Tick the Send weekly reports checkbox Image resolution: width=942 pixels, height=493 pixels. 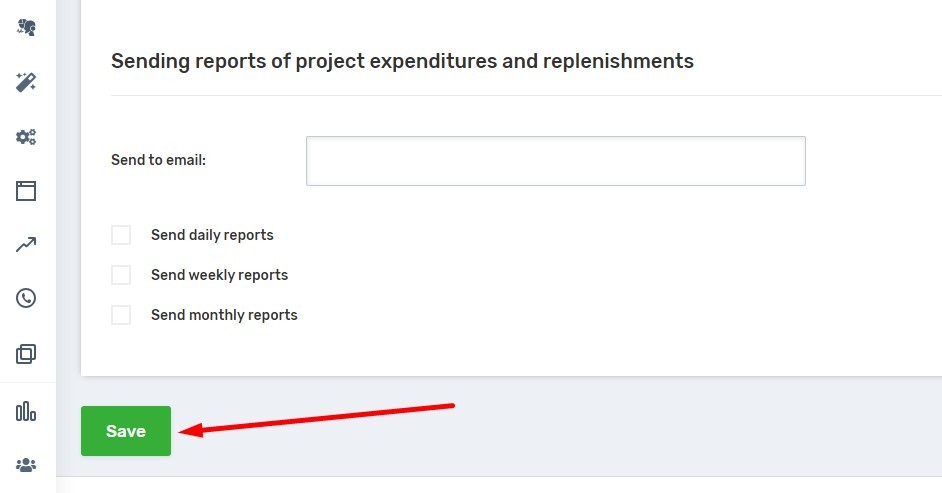point(121,275)
